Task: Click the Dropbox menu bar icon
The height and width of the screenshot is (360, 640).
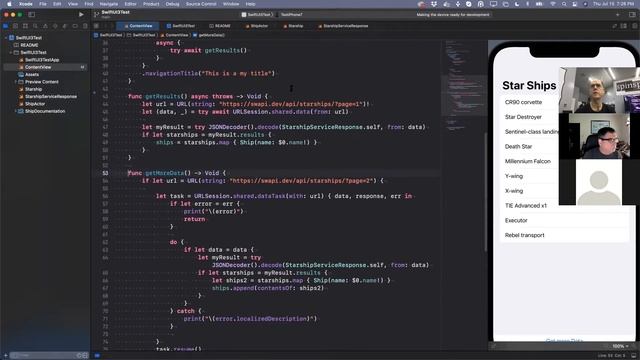Action: (434, 4)
